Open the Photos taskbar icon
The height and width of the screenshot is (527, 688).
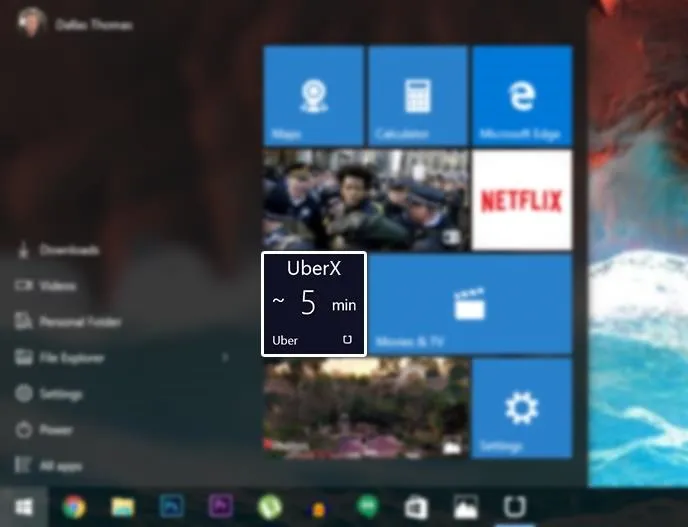pyautogui.click(x=466, y=507)
